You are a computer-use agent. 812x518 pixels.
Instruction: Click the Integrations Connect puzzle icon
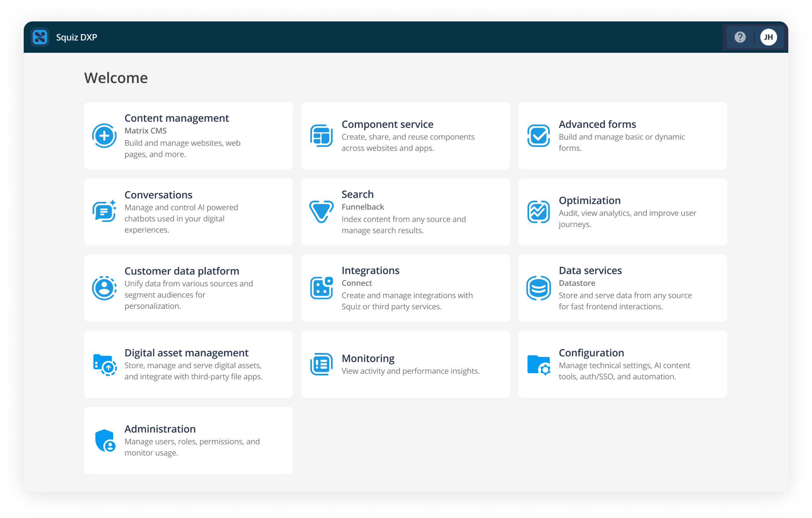321,288
